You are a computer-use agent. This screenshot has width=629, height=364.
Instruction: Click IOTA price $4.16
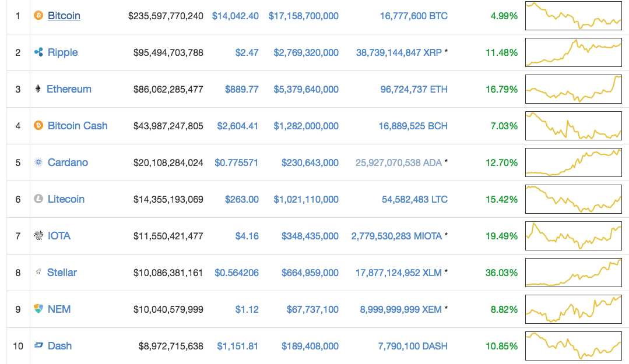[x=247, y=236]
